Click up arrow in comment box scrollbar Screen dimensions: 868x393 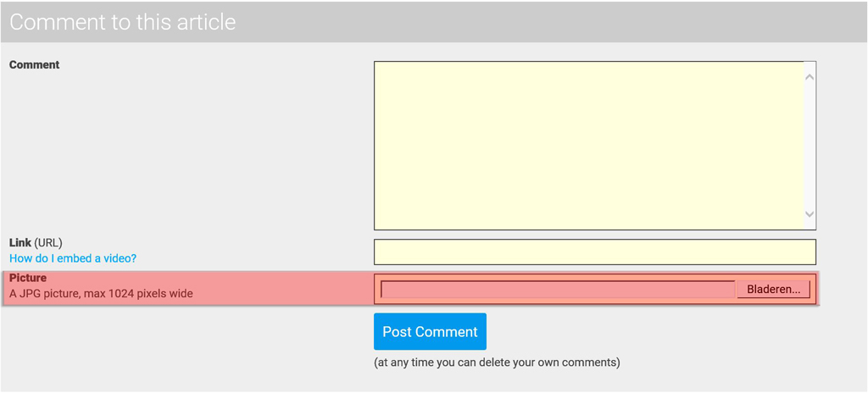click(810, 77)
